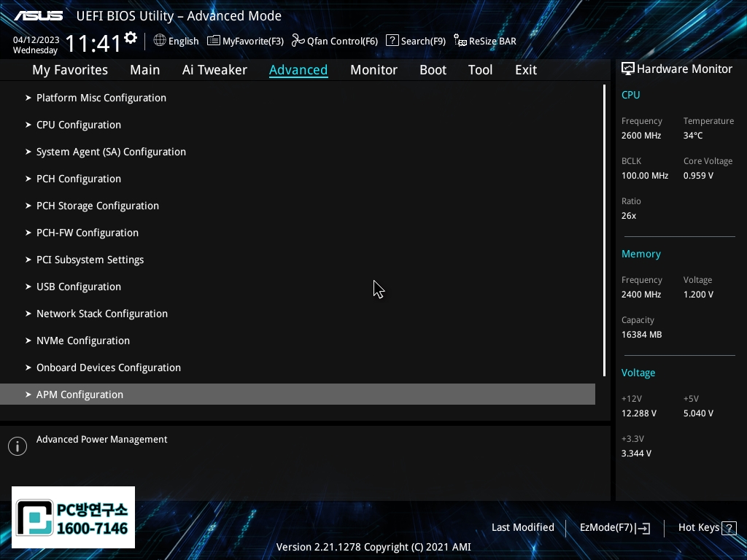Open the Ai Tweaker tab
Screen dimensions: 747x560
[214, 70]
